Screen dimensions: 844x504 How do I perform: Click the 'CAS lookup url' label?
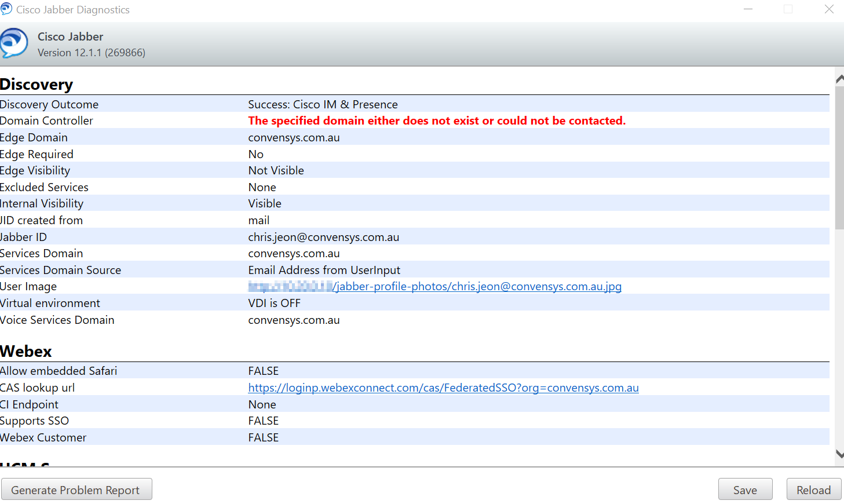(37, 388)
